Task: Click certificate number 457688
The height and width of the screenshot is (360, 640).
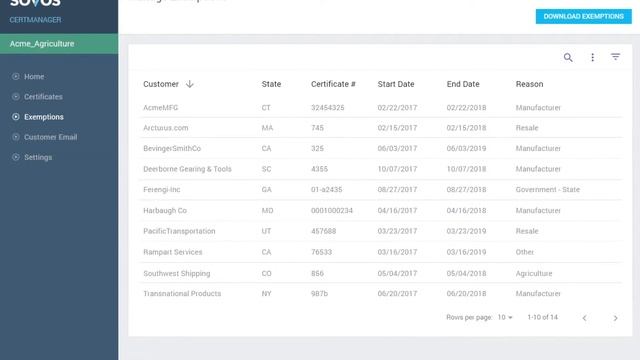Action: point(323,231)
